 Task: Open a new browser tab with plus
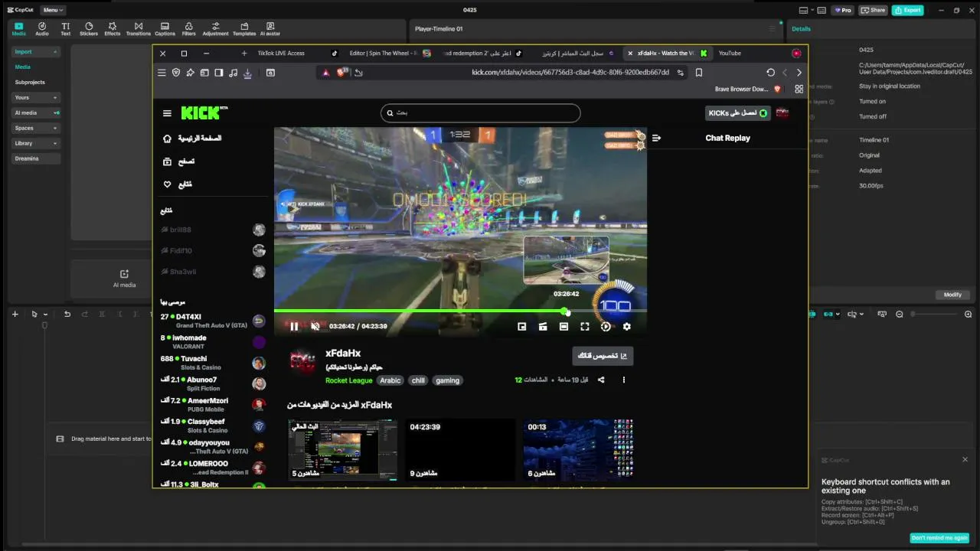click(x=244, y=53)
